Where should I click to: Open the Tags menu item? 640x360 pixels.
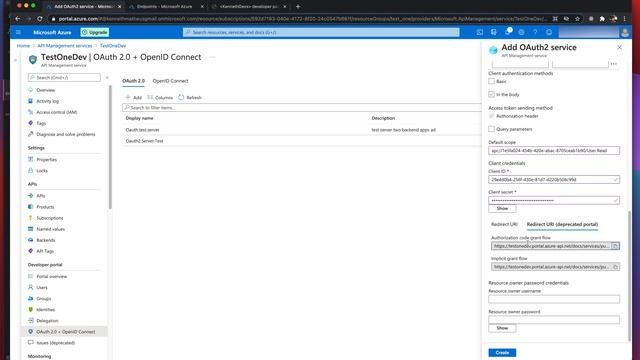point(41,123)
